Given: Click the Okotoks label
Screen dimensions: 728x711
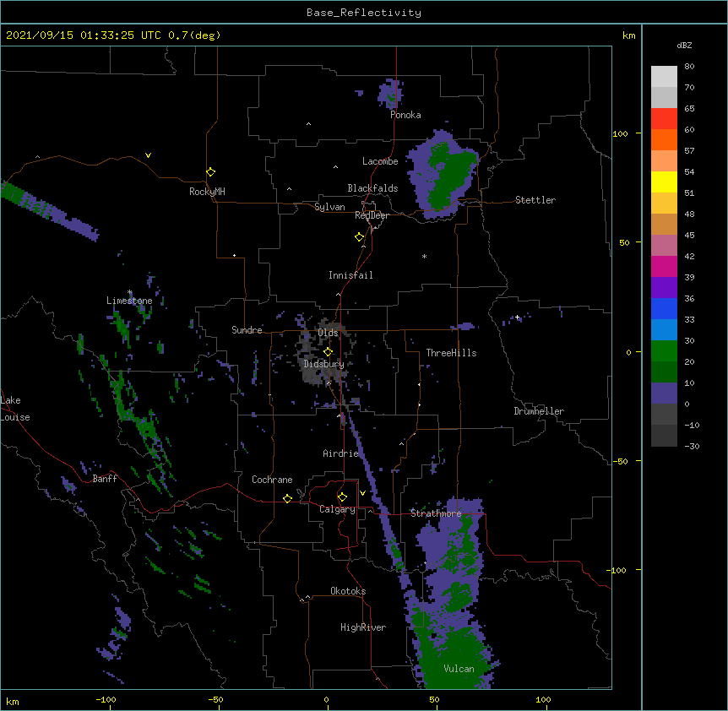Looking at the screenshot, I should tap(348, 591).
